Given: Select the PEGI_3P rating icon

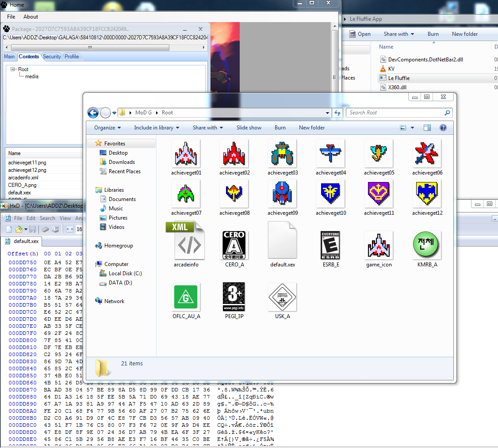Looking at the screenshot, I should pyautogui.click(x=234, y=297).
